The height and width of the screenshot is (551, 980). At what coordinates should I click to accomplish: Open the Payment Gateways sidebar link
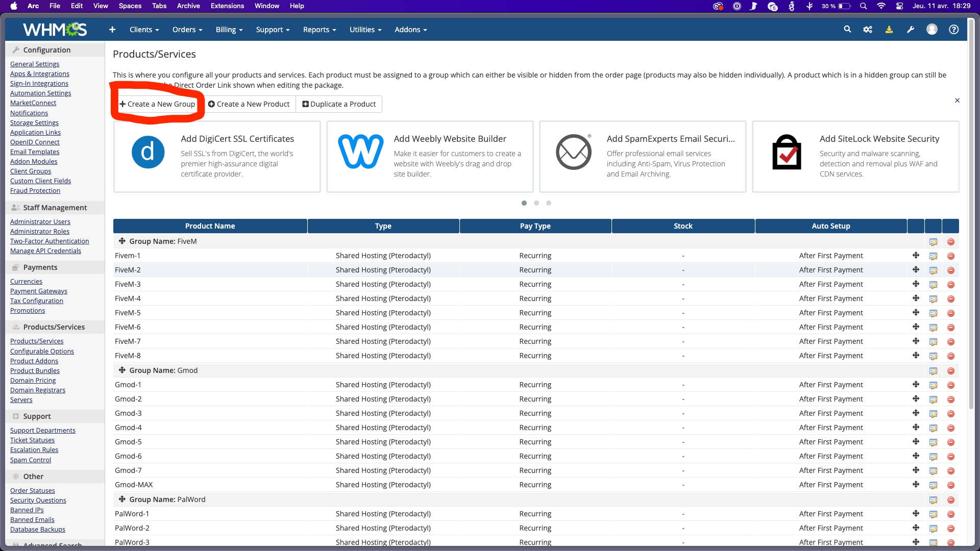click(x=39, y=291)
